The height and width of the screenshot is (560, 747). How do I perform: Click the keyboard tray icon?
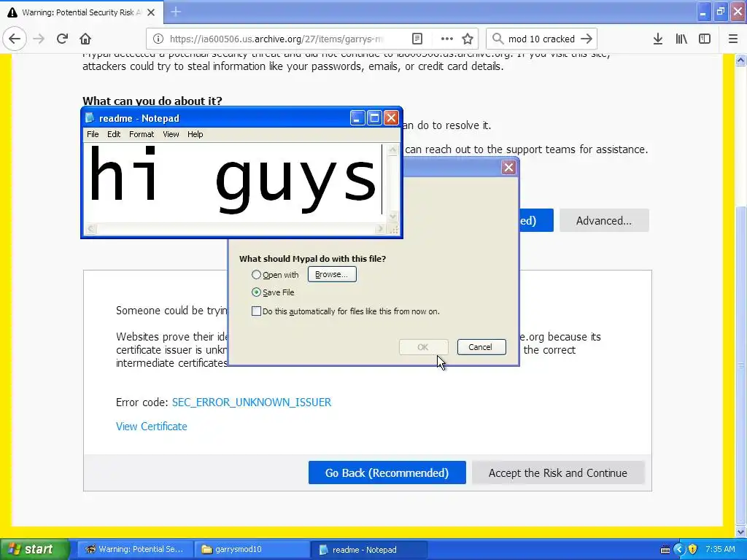665,550
